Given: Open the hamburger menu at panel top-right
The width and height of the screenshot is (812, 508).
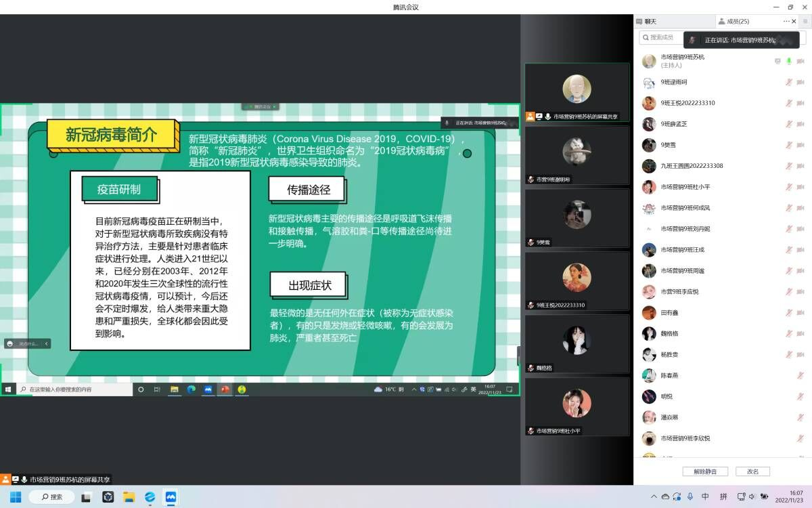Looking at the screenshot, I should click(805, 22).
